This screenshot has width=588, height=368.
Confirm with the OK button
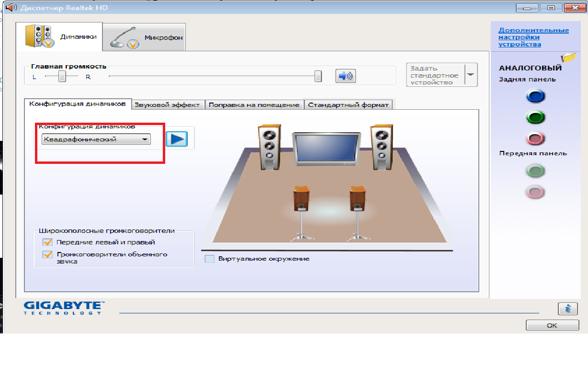(x=552, y=325)
